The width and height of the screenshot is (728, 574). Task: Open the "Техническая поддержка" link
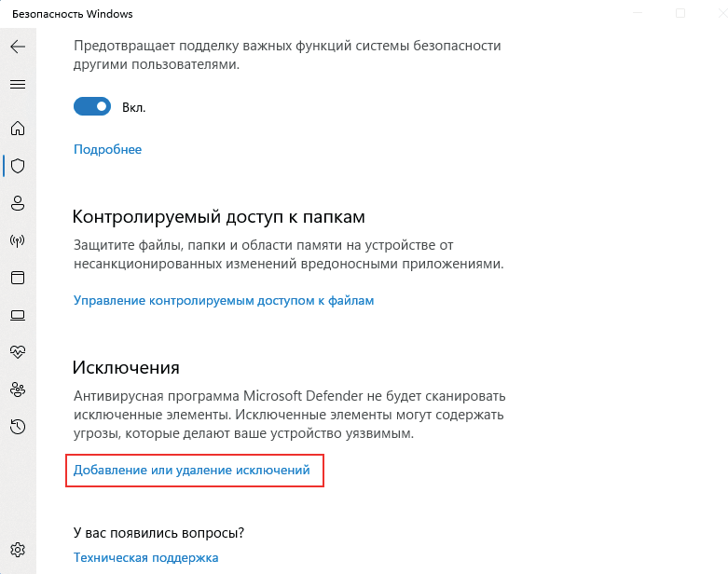pyautogui.click(x=145, y=557)
